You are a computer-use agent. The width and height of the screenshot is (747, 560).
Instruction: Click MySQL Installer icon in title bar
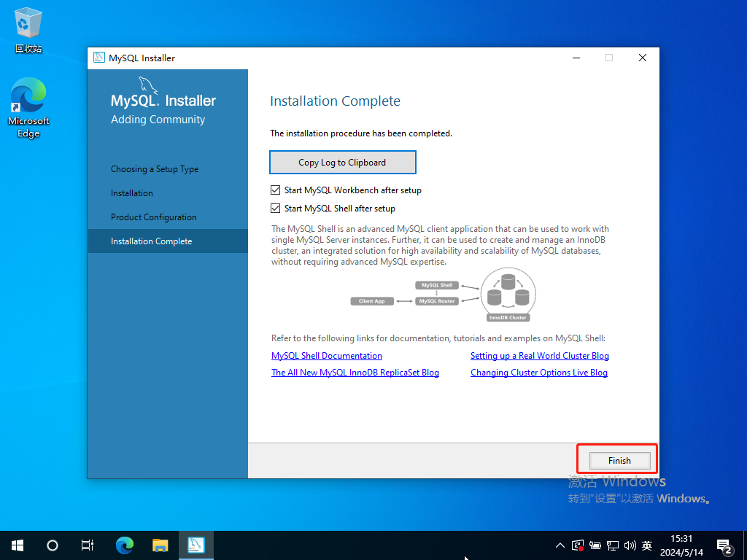coord(99,58)
